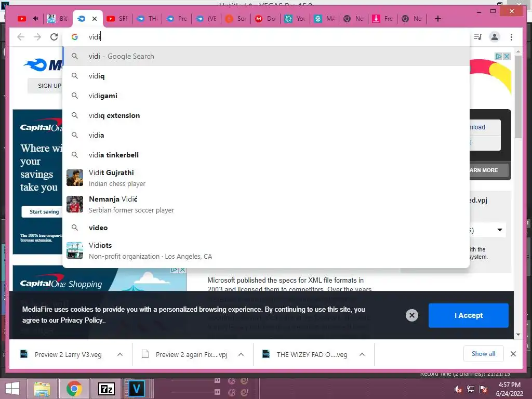Open the first Chrome Ne tab
The width and height of the screenshot is (532, 399).
pos(354,19)
